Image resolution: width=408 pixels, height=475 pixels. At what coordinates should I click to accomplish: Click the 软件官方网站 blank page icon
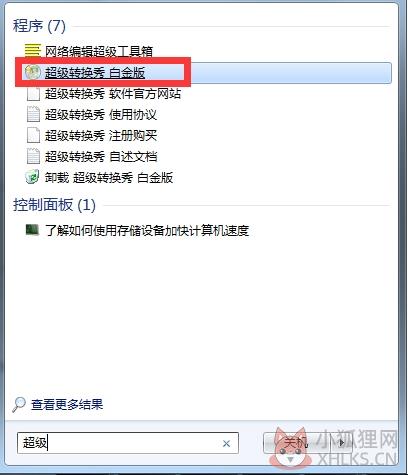pyautogui.click(x=33, y=93)
